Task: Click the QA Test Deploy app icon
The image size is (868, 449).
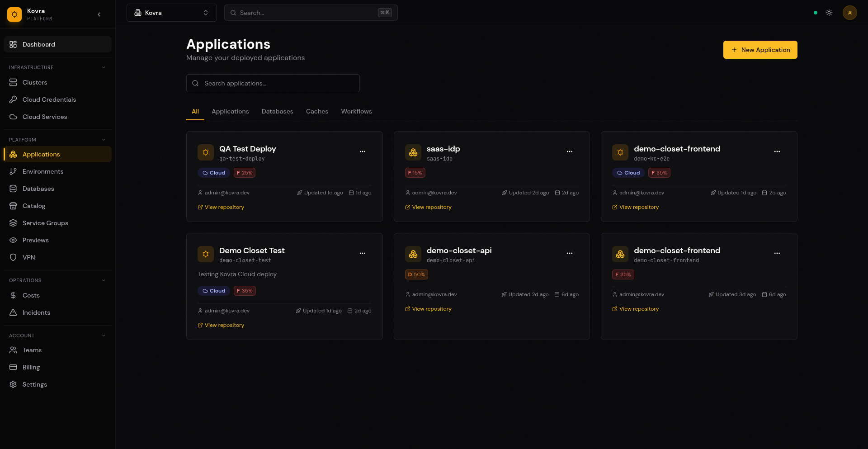Action: pos(206,152)
